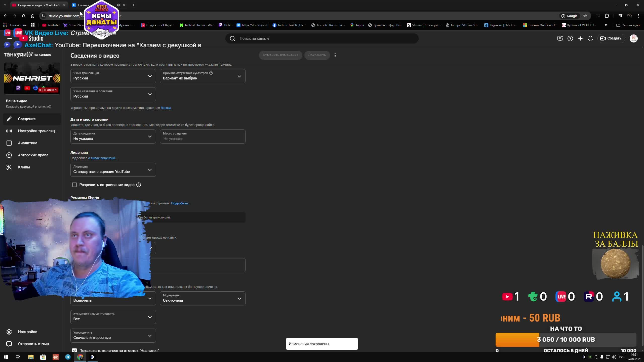Image resolution: width=644 pixels, height=362 pixels.
Task: Uncheck the show Likes count checkbox
Action: click(x=74, y=350)
